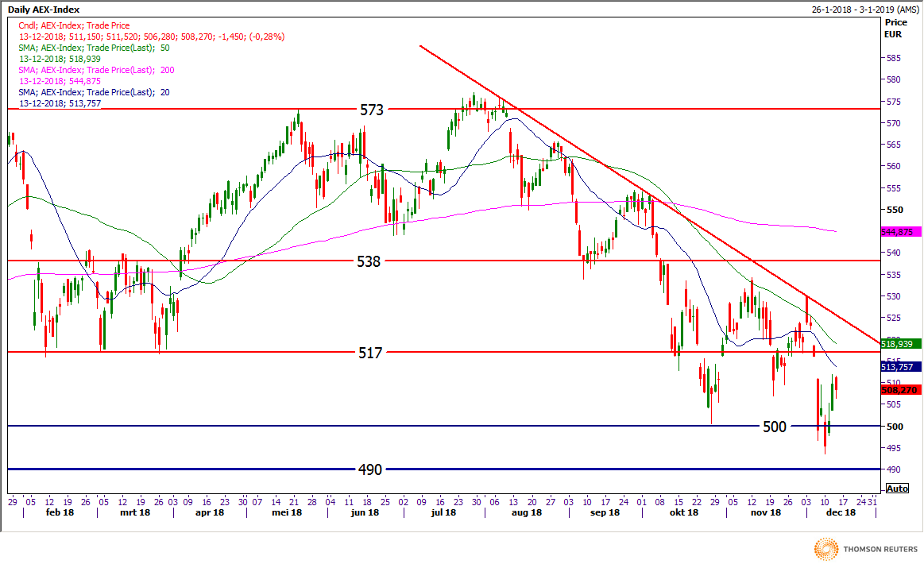This screenshot has width=924, height=564.
Task: Click the Price EUR axis header
Action: point(895,29)
